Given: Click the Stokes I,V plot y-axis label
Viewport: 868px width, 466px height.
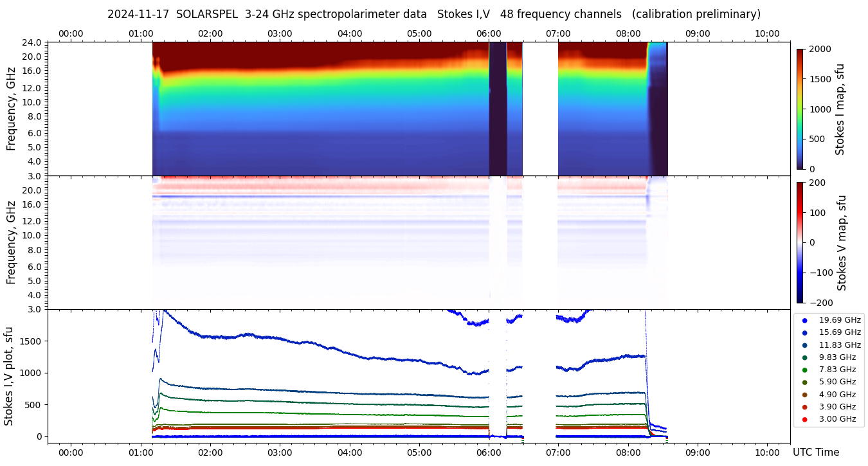Looking at the screenshot, I should (x=9, y=376).
